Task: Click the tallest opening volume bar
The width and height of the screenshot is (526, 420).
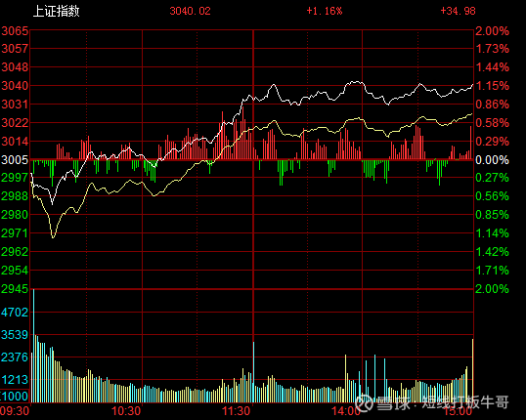Action: tap(33, 345)
